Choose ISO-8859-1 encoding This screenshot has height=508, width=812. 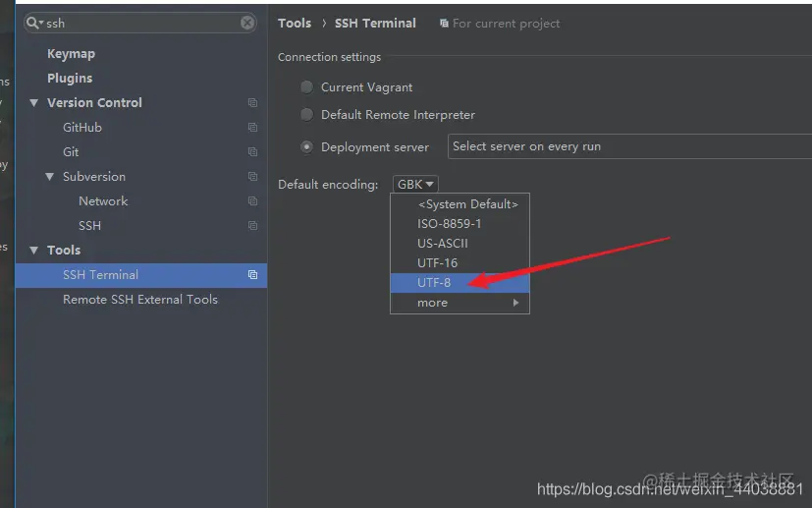(x=460, y=224)
